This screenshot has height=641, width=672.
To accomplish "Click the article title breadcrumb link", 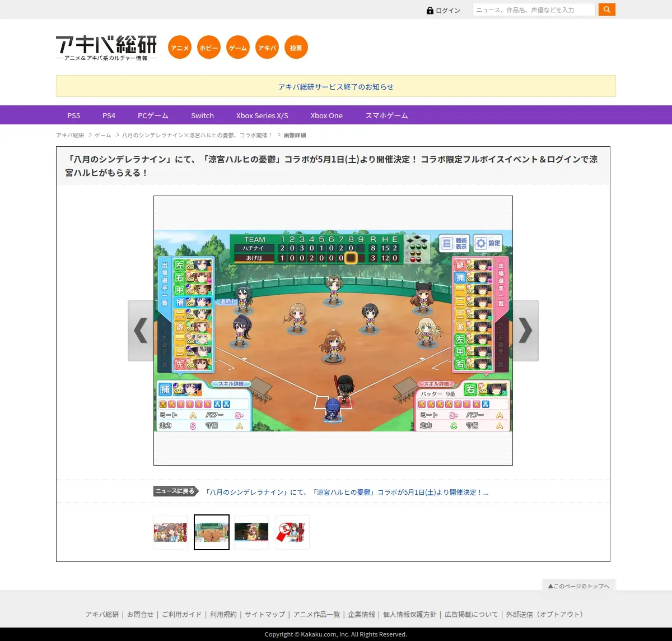I will (x=197, y=135).
